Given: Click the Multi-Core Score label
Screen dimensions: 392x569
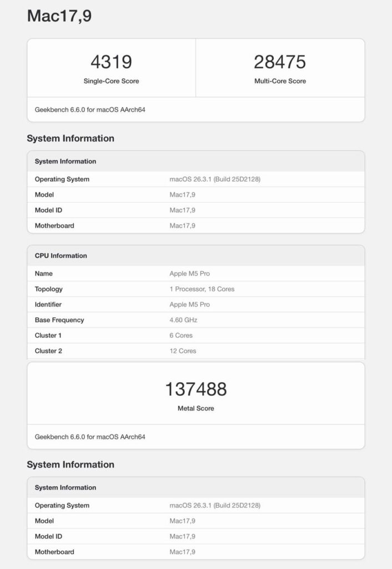Looking at the screenshot, I should [x=280, y=81].
